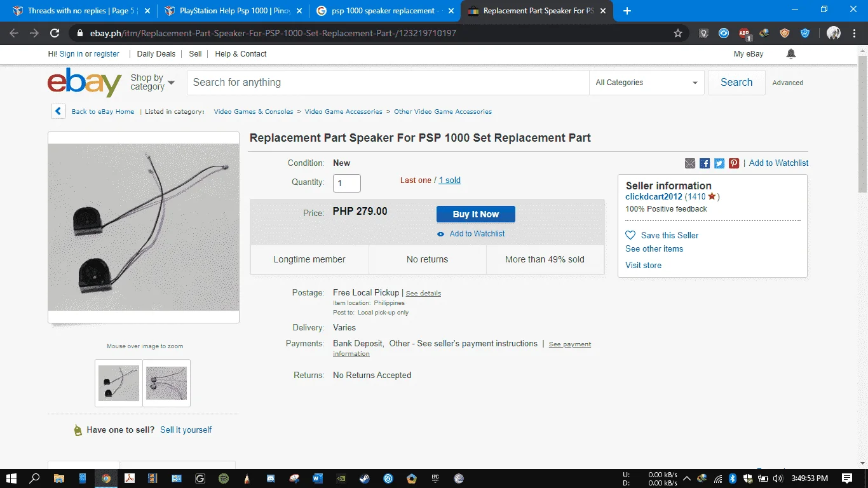Click Buy It Now button
Viewport: 868px width, 488px height.
point(476,214)
